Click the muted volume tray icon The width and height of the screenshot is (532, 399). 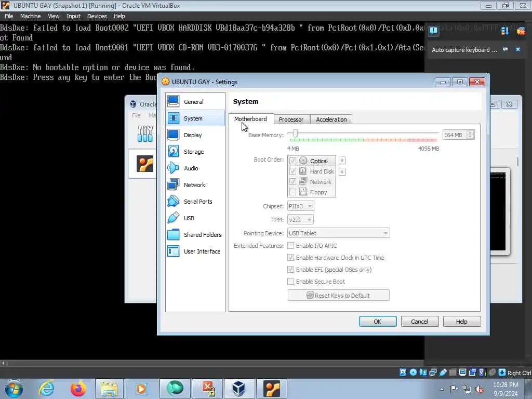pyautogui.click(x=480, y=390)
